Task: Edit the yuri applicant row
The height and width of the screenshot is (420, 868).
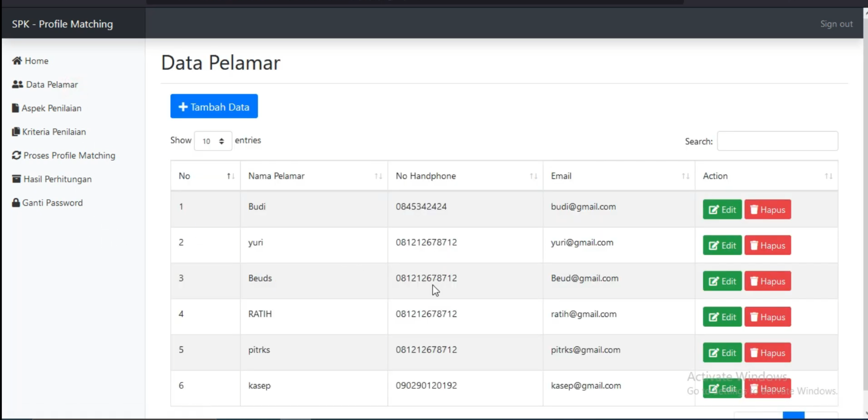Action: coord(722,245)
